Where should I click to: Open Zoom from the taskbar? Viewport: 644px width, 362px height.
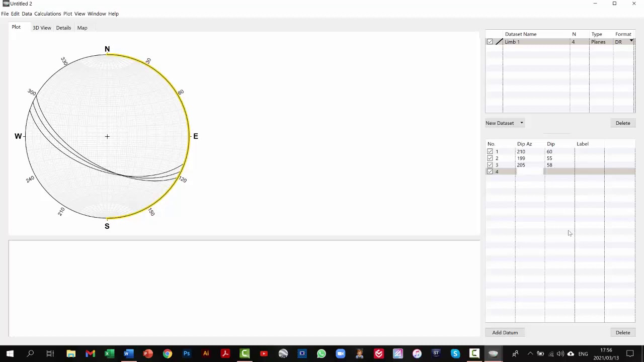(x=340, y=354)
